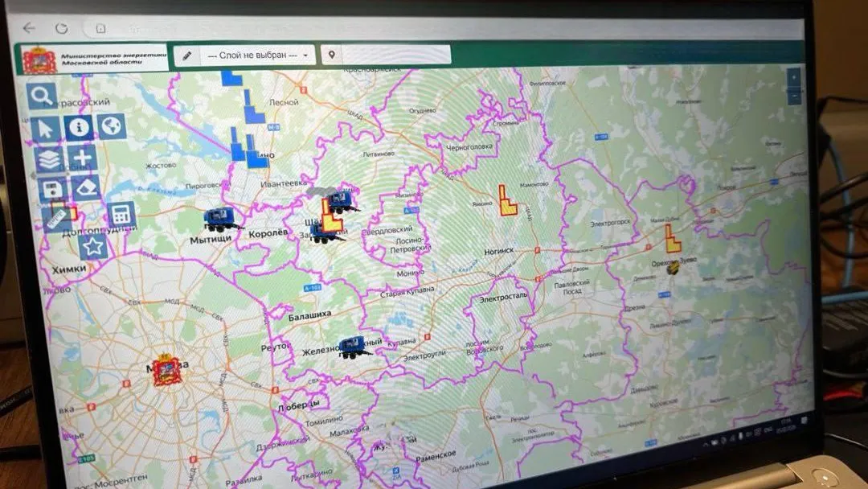868x489 pixels.
Task: Reload the page with browser refresh
Action: [x=63, y=27]
